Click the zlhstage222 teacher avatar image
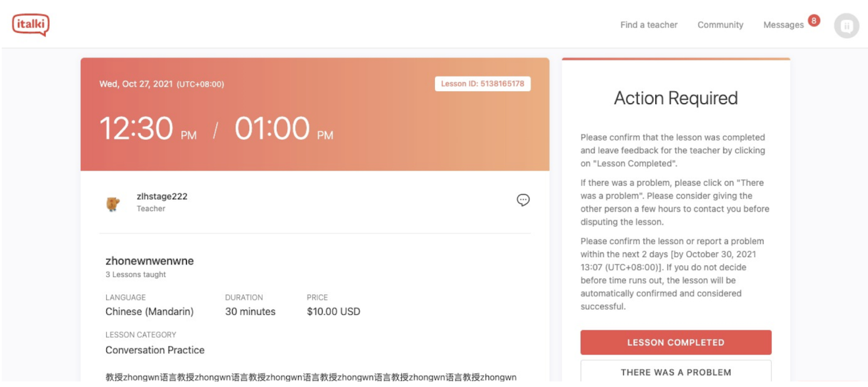Image resolution: width=868 pixels, height=387 pixels. pos(113,203)
